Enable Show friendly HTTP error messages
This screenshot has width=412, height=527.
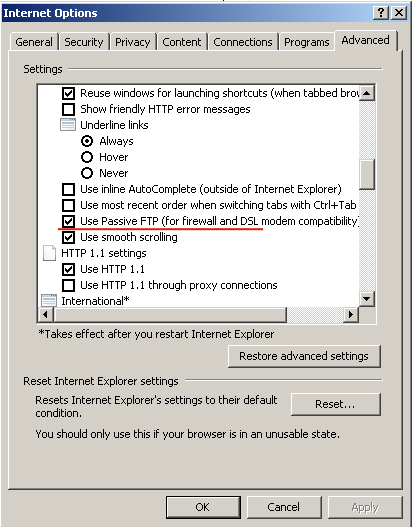(x=68, y=109)
